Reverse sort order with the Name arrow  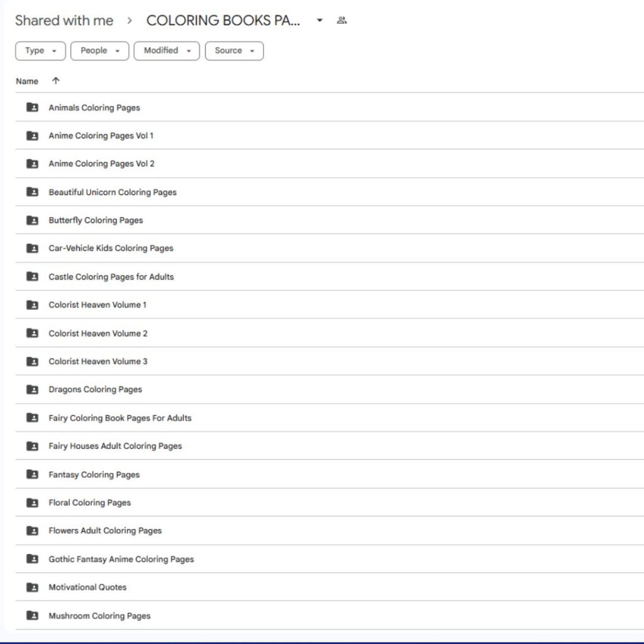[x=56, y=80]
